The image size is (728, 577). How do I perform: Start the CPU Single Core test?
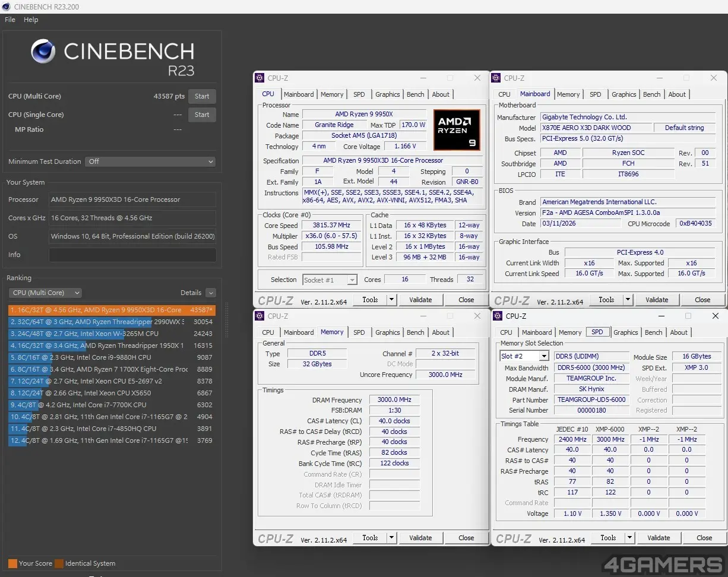pos(202,115)
